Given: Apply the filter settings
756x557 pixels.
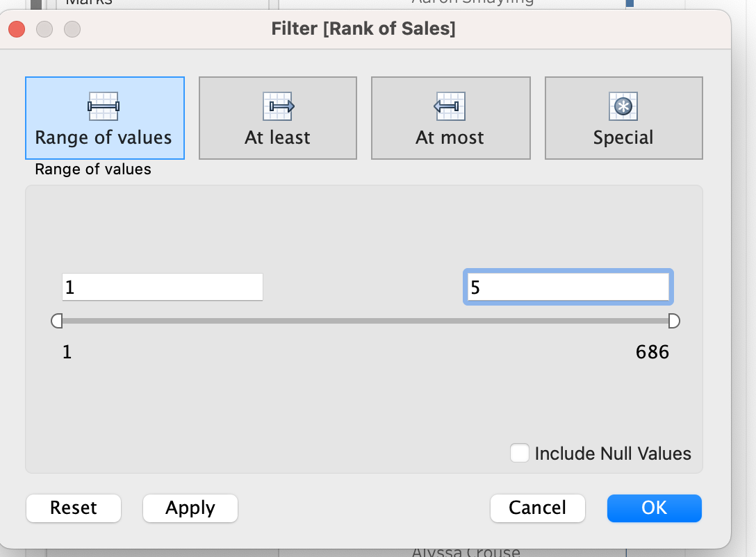Looking at the screenshot, I should (190, 508).
